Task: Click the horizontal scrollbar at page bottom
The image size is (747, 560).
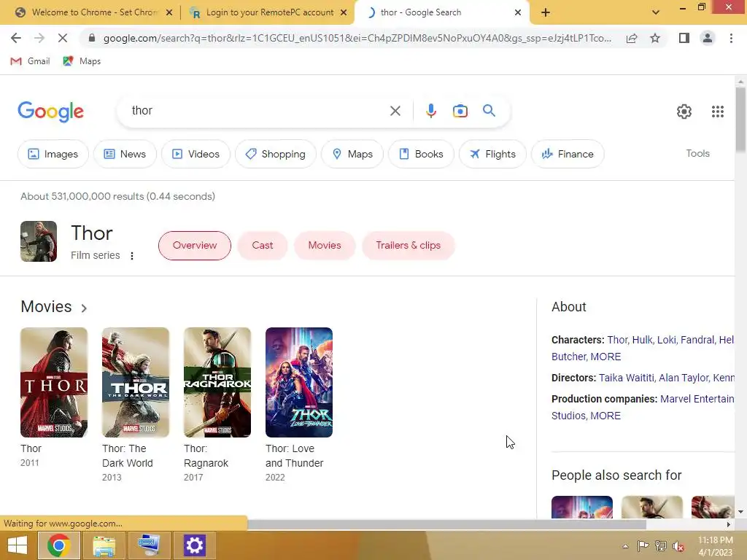Action: click(x=447, y=524)
